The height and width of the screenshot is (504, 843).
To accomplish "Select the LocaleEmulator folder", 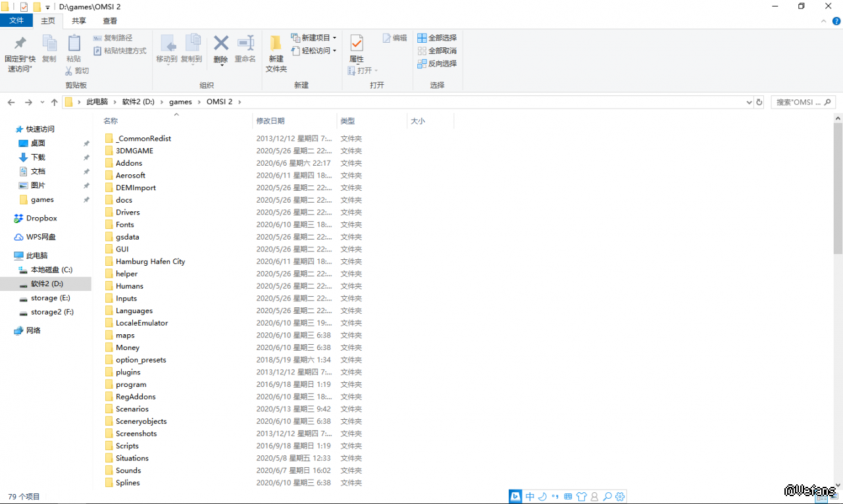I will (141, 323).
